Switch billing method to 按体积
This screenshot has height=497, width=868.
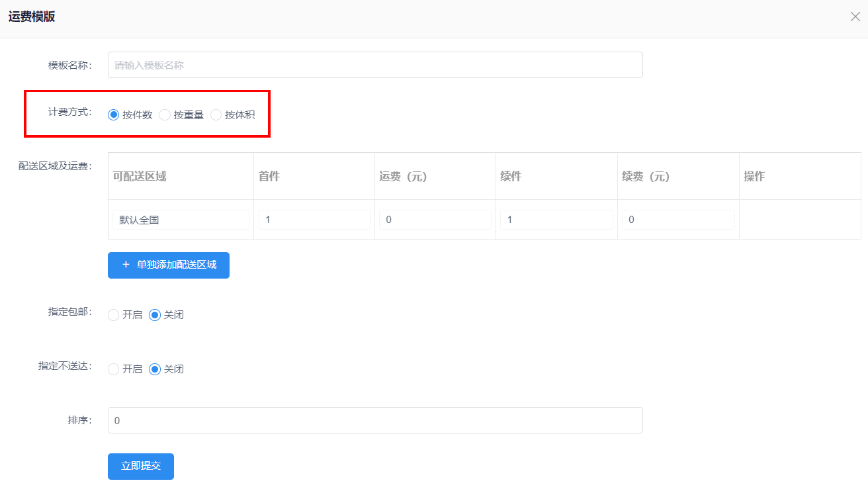[x=216, y=114]
